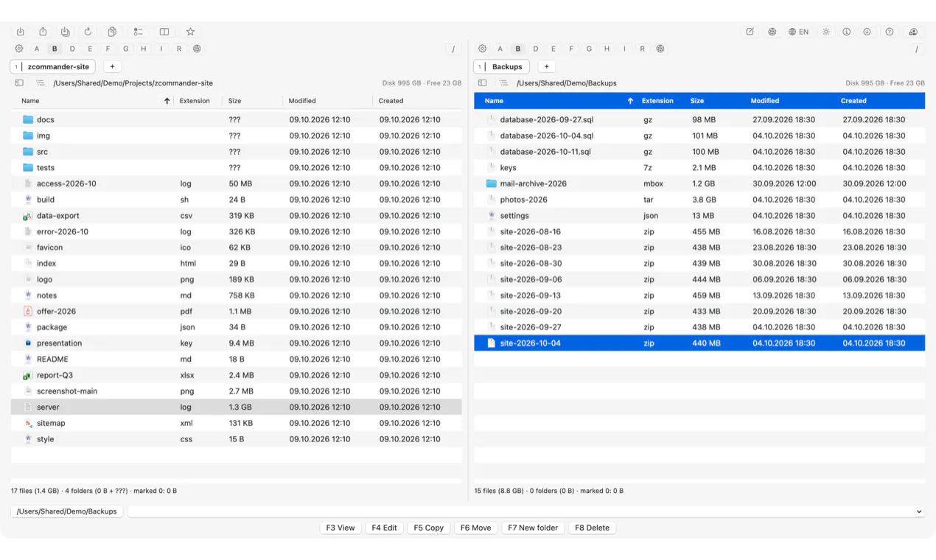Click the refresh icon in the top toolbar
936x560 pixels.
(88, 32)
